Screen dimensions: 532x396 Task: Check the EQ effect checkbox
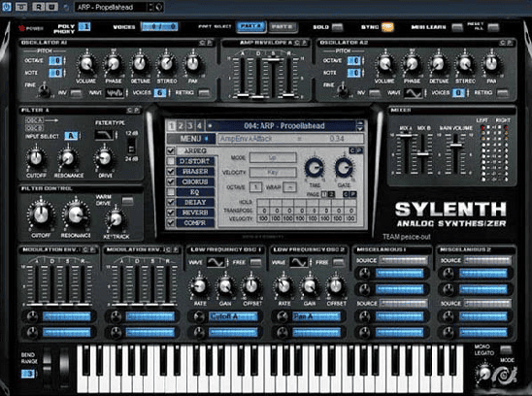(171, 192)
